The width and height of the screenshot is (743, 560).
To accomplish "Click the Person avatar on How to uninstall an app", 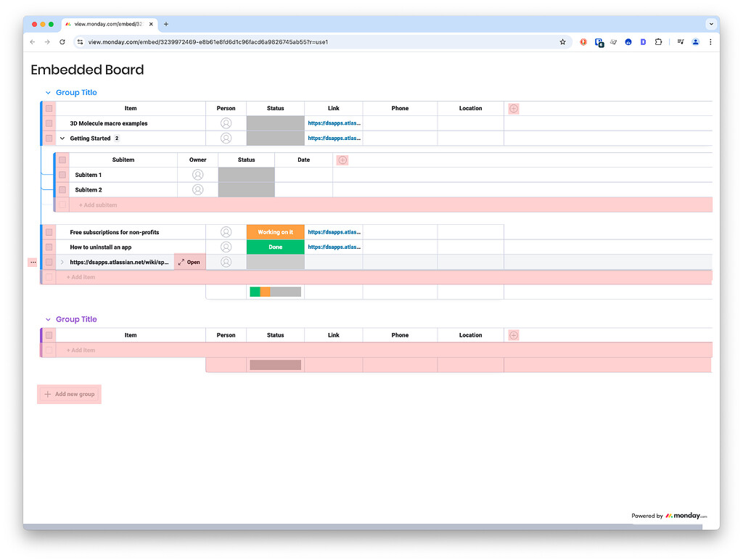I will pos(226,247).
